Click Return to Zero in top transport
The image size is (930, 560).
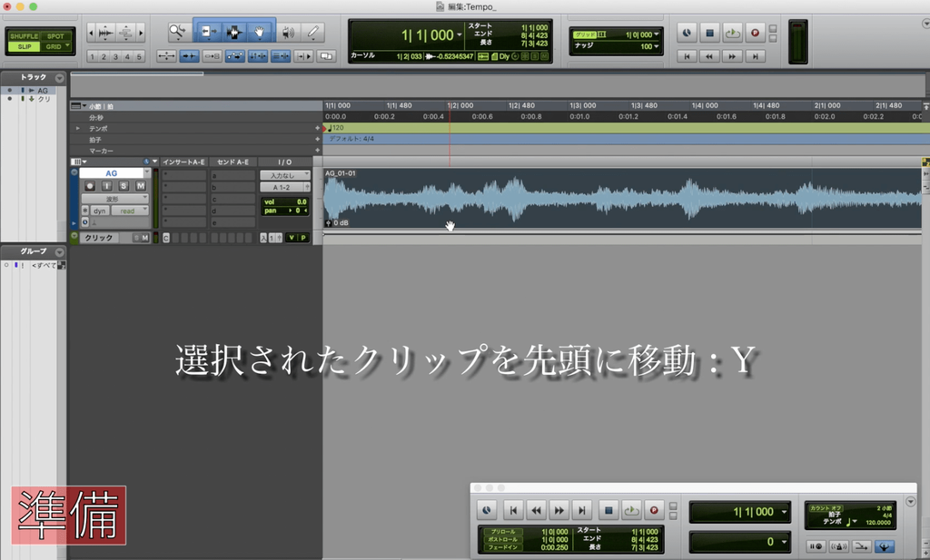(x=687, y=56)
